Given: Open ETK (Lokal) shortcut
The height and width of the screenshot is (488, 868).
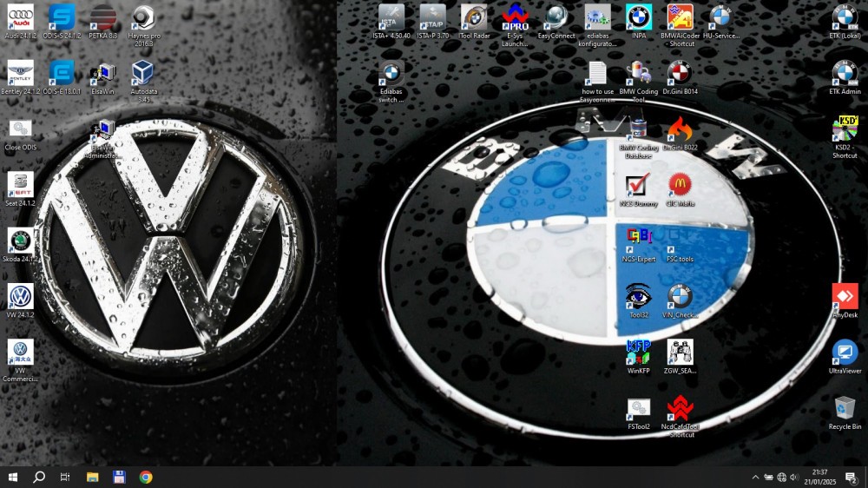Looking at the screenshot, I should (845, 21).
